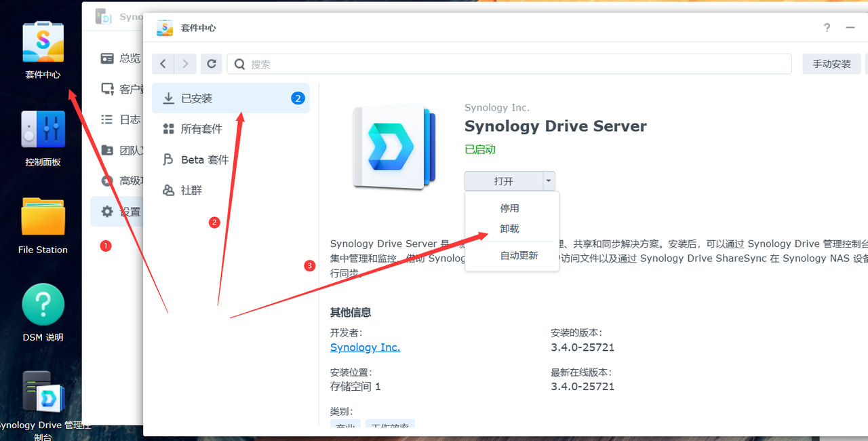Screen dimensions: 868x441
Task: Click the 客户端 icon in Drive console sidebar
Action: [107, 89]
